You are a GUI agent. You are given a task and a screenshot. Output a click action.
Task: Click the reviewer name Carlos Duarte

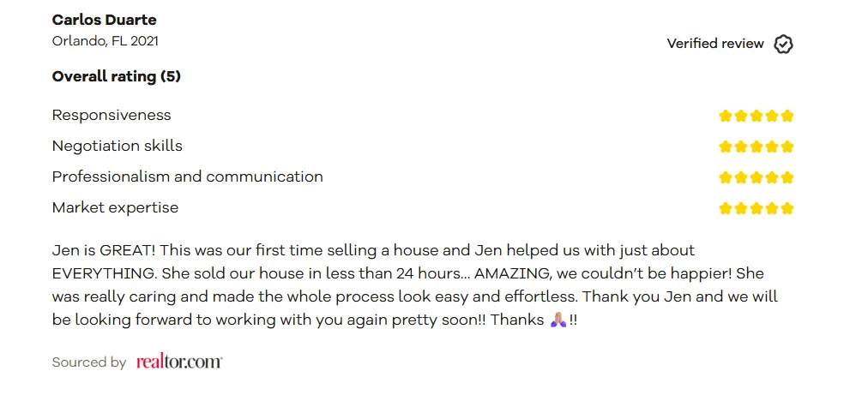pyautogui.click(x=104, y=20)
